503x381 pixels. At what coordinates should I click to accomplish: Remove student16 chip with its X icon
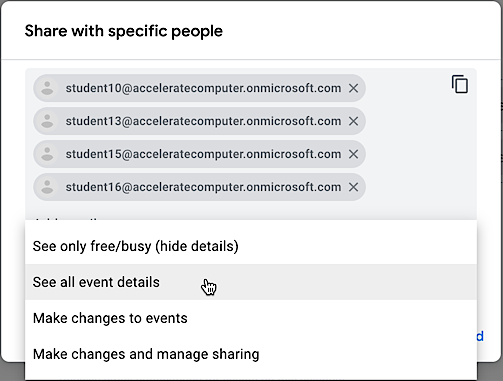pyautogui.click(x=353, y=187)
